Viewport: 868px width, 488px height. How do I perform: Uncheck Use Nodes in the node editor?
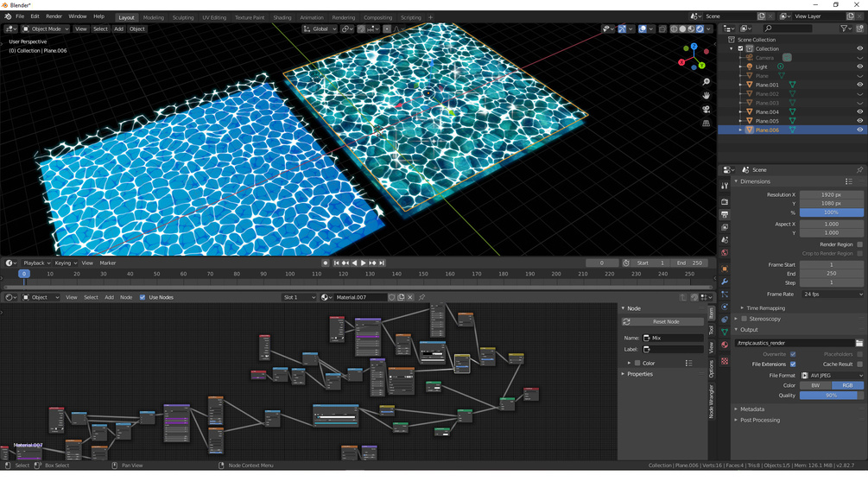pyautogui.click(x=143, y=297)
